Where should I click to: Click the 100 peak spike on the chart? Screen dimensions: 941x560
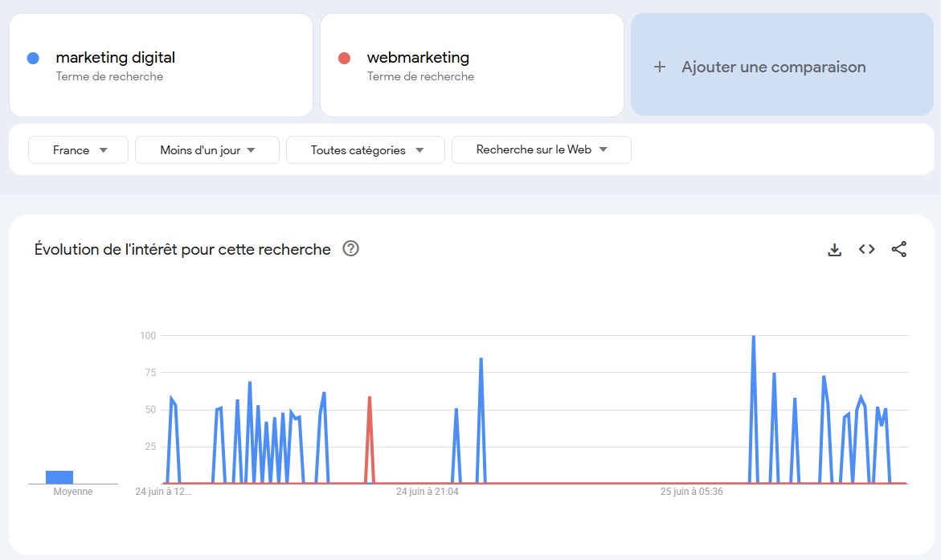click(754, 337)
